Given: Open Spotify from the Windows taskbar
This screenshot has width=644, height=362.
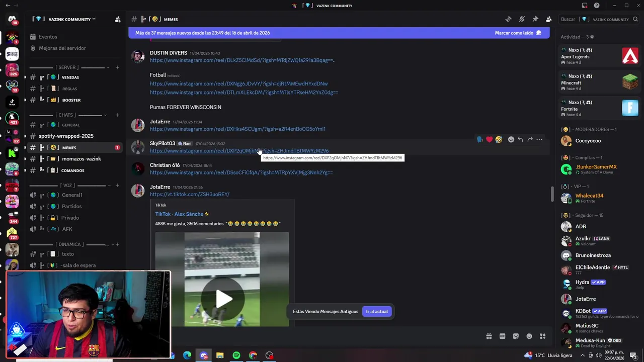Looking at the screenshot, I should (x=236, y=355).
